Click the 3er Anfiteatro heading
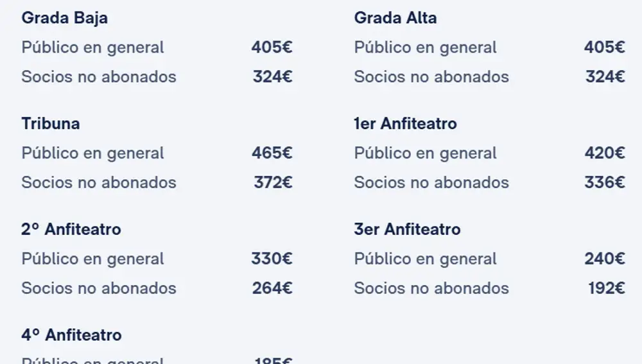Image resolution: width=642 pixels, height=364 pixels. [x=407, y=229]
